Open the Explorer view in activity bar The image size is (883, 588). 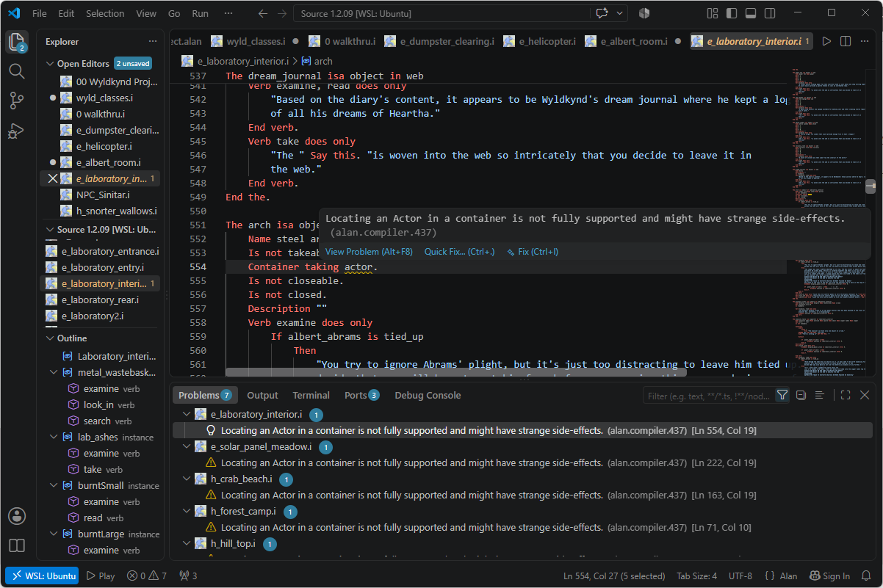16,42
